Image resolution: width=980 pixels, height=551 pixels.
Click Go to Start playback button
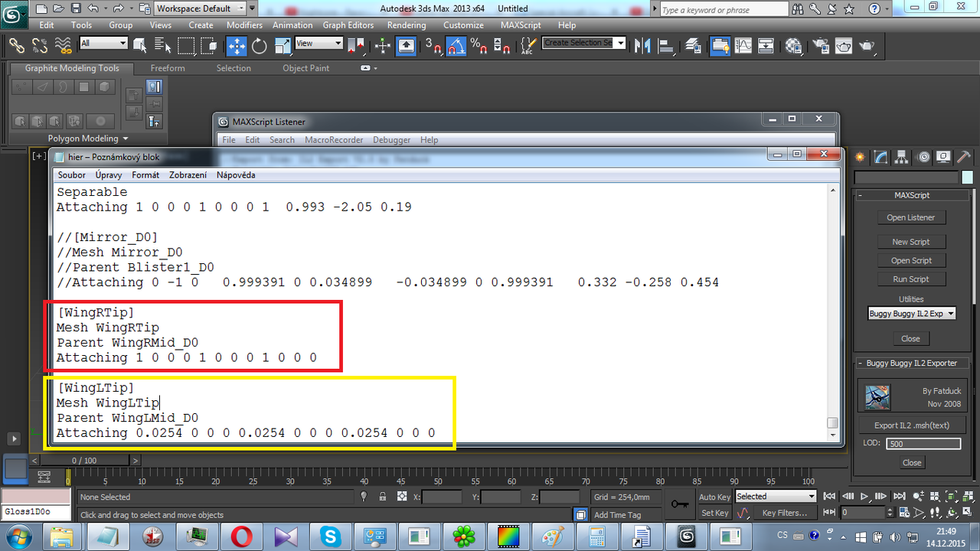pos(828,497)
